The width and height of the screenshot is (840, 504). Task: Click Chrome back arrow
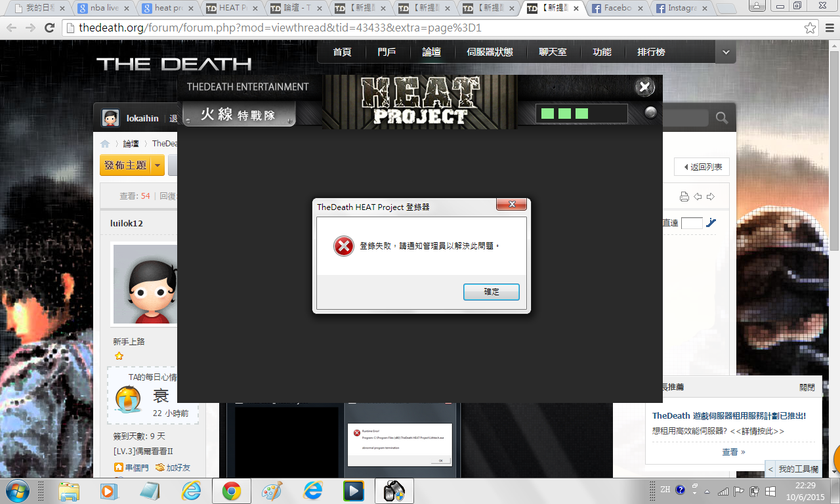coord(12,28)
